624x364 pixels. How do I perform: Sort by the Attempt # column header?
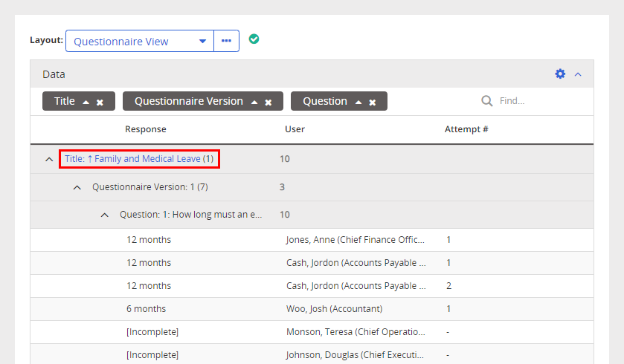[466, 129]
